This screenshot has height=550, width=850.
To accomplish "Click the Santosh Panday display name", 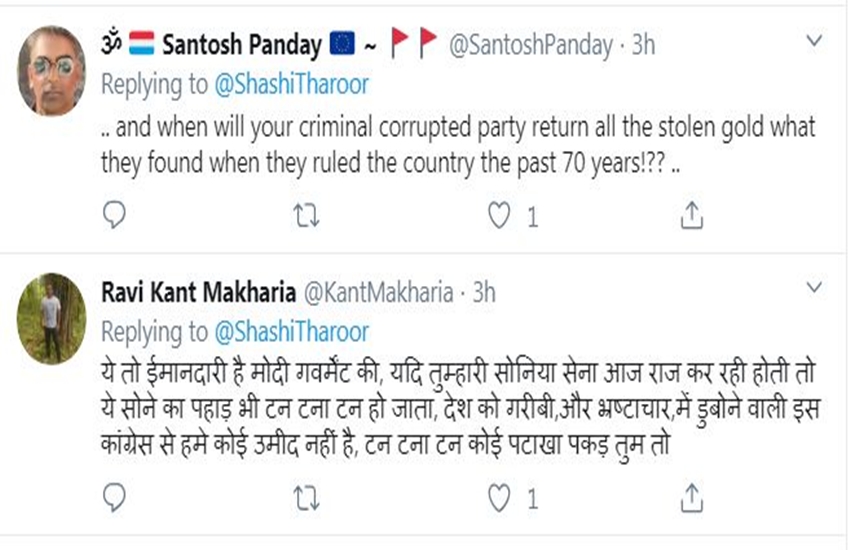I will 241,45.
